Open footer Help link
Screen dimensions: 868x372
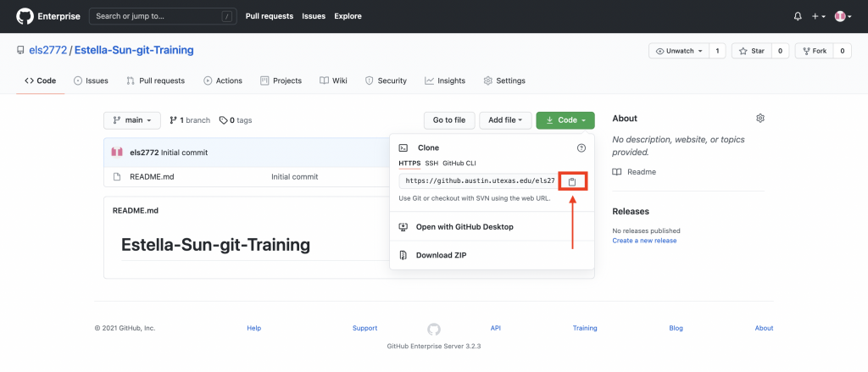(x=254, y=328)
